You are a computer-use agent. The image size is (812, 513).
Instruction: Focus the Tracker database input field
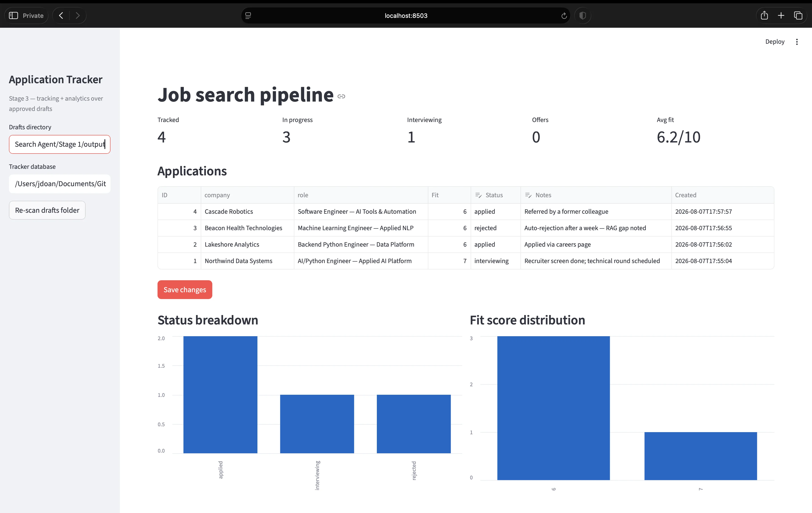point(60,184)
